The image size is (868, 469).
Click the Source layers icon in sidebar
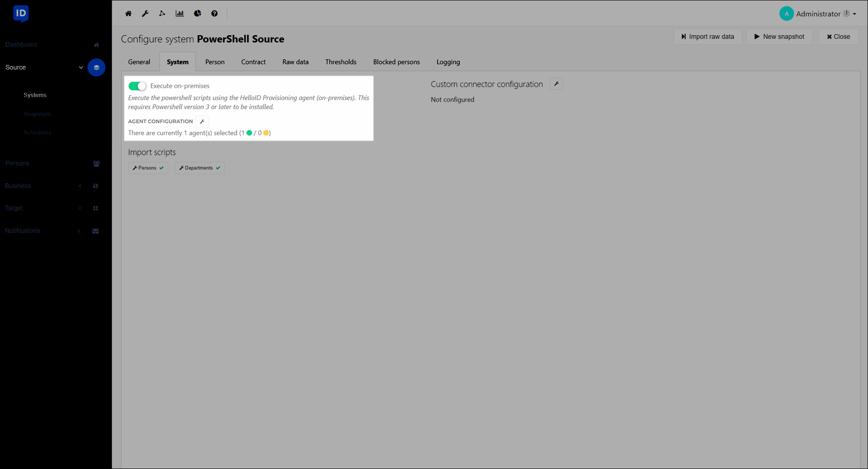pos(96,67)
